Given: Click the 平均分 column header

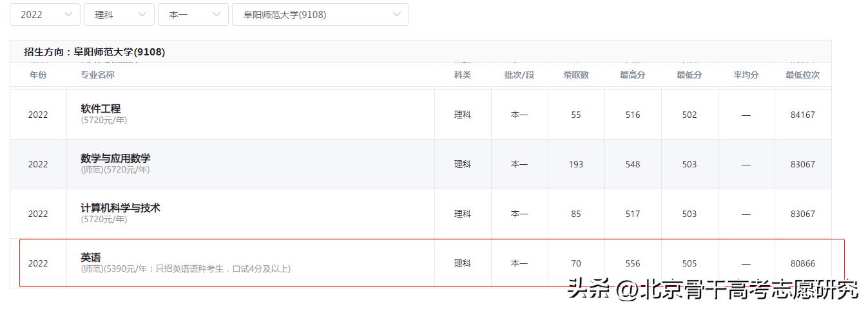Looking at the screenshot, I should pos(746,75).
